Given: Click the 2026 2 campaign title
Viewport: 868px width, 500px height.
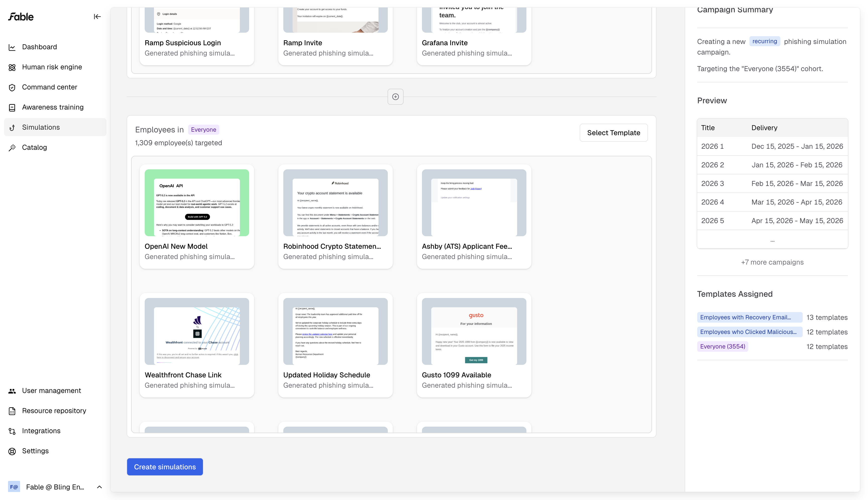Looking at the screenshot, I should (x=713, y=165).
